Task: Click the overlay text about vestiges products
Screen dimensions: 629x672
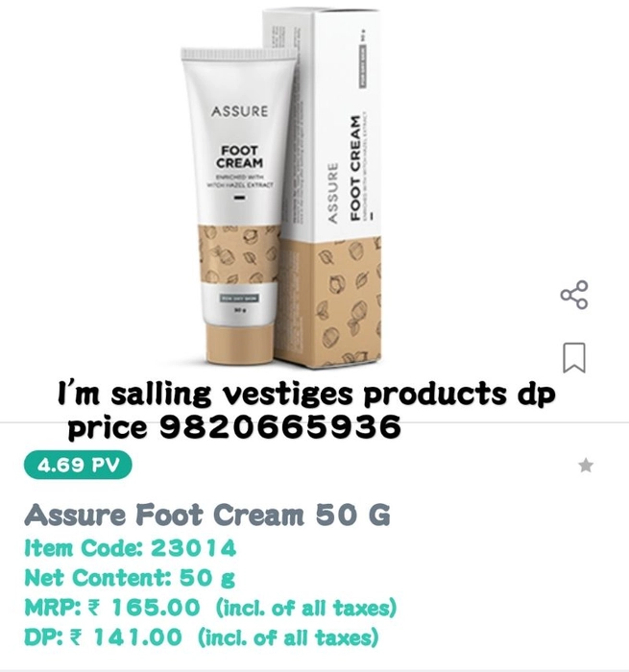Action: (x=306, y=409)
